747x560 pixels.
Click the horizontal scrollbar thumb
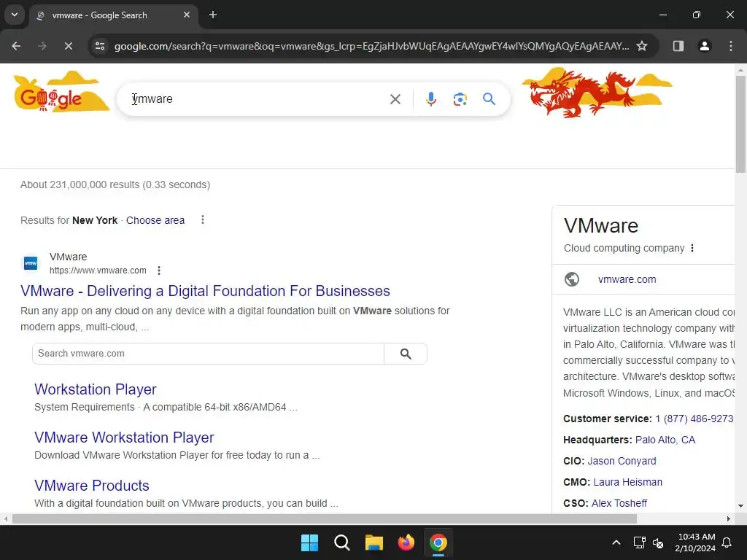[x=325, y=518]
